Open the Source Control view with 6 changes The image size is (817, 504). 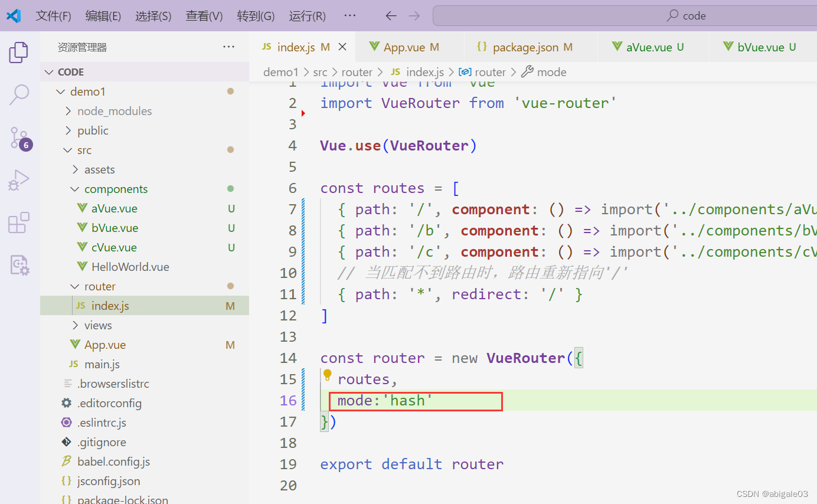pos(18,137)
